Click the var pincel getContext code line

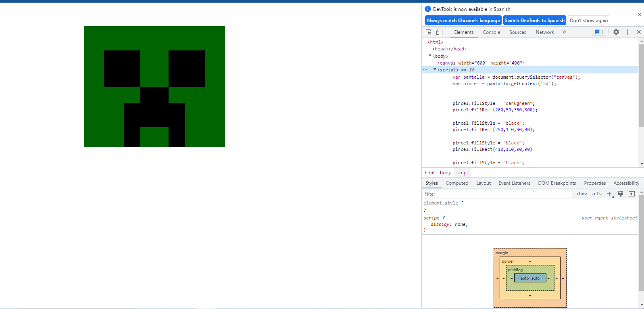[504, 84]
